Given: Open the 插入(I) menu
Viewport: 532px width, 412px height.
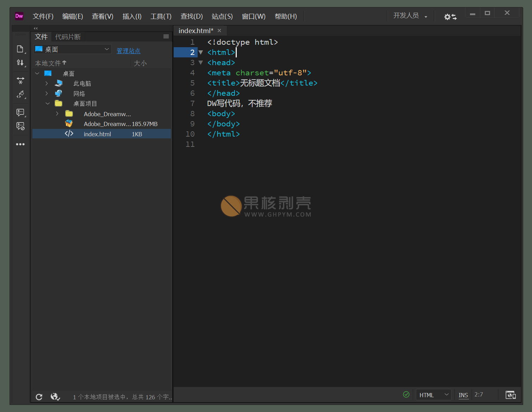Looking at the screenshot, I should [x=132, y=17].
